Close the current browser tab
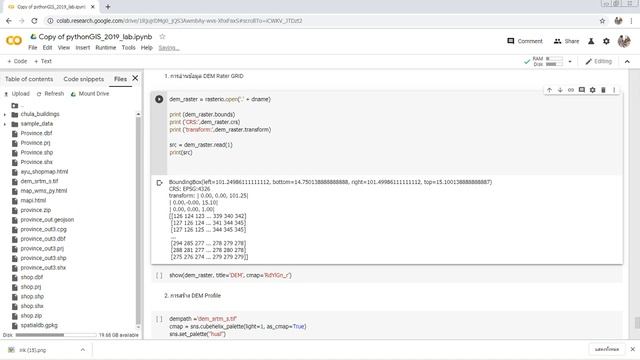The width and height of the screenshot is (640, 360). tap(93, 7)
